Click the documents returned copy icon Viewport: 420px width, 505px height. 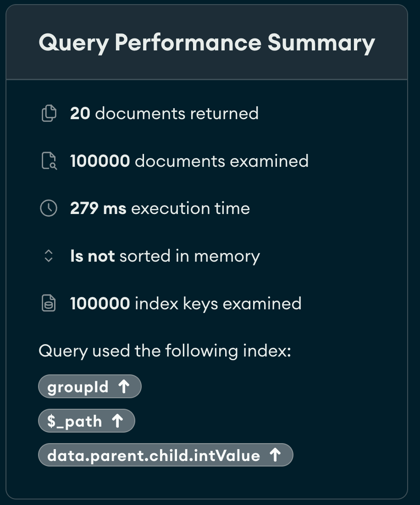pyautogui.click(x=49, y=113)
